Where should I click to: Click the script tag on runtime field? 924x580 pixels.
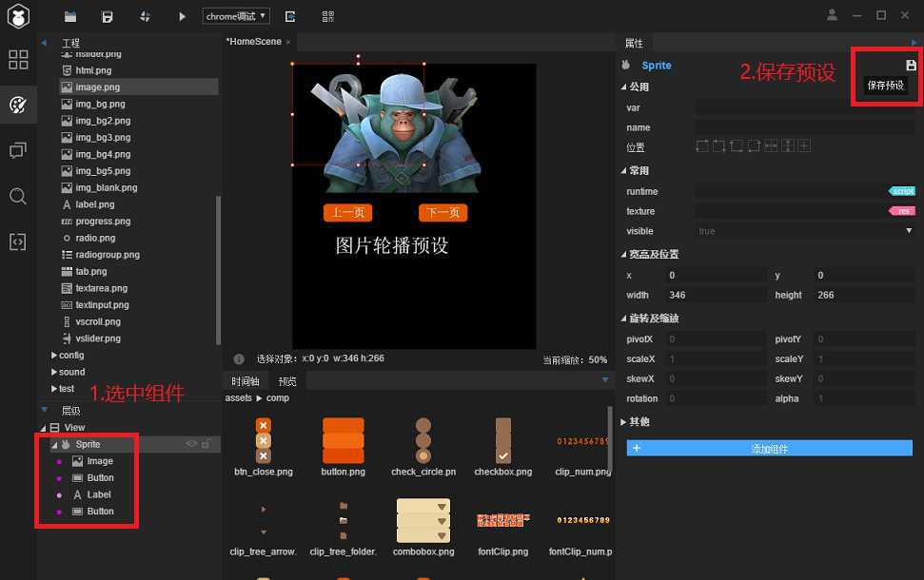902,191
